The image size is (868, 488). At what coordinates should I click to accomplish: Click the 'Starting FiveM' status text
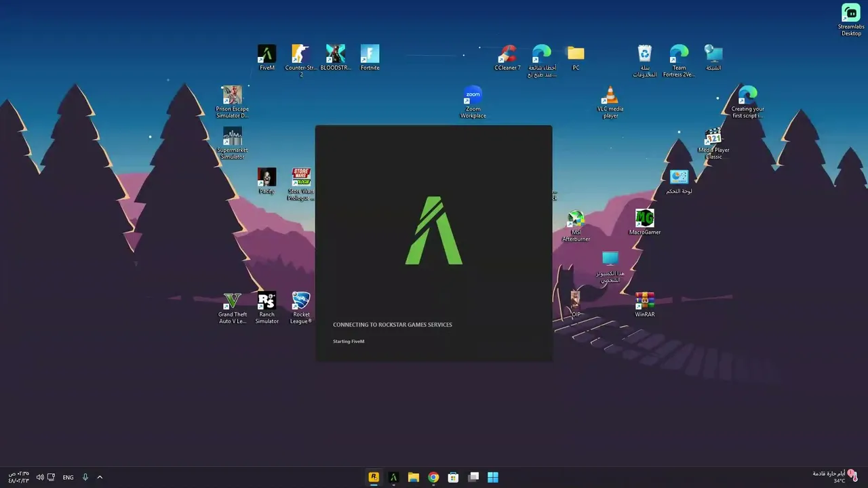349,342
